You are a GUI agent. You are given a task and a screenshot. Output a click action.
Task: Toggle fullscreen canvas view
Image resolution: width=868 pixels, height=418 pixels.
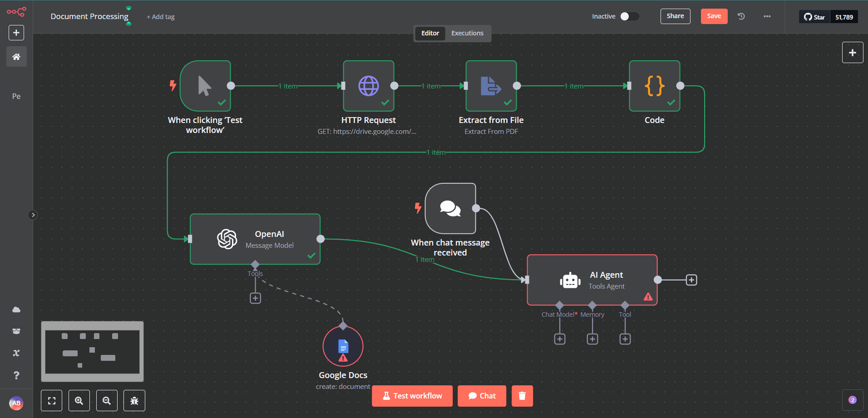[51, 400]
